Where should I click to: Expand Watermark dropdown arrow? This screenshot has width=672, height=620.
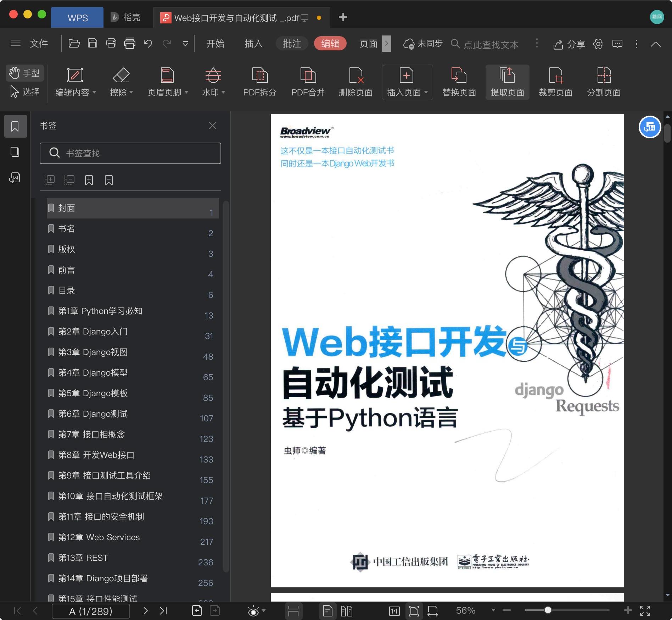[223, 92]
